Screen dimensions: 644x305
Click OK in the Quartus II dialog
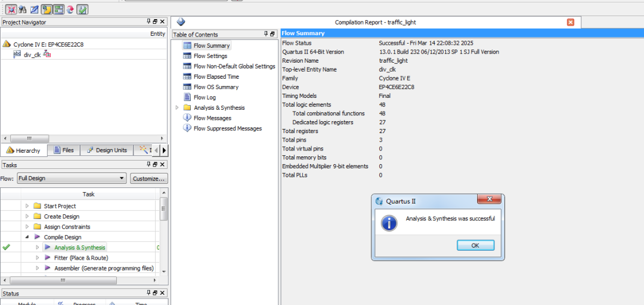(x=475, y=245)
